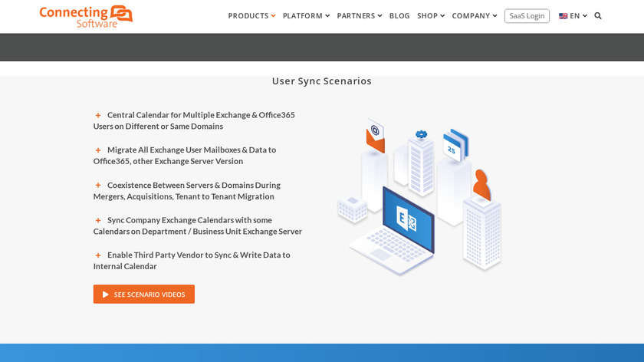Click the calendar icon in illustration

pyautogui.click(x=455, y=145)
